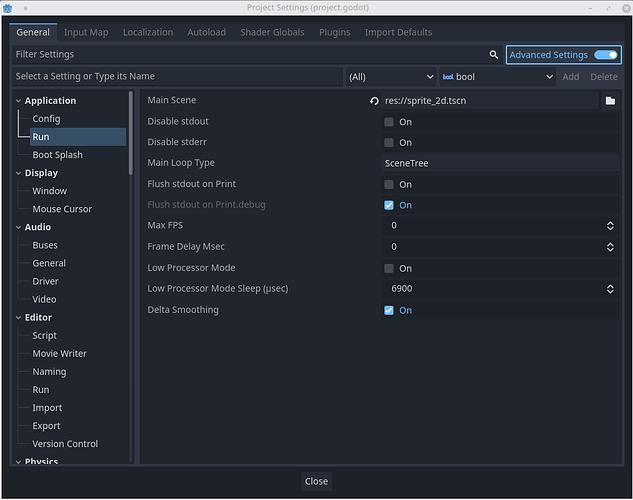Select General under Audio

point(49,264)
